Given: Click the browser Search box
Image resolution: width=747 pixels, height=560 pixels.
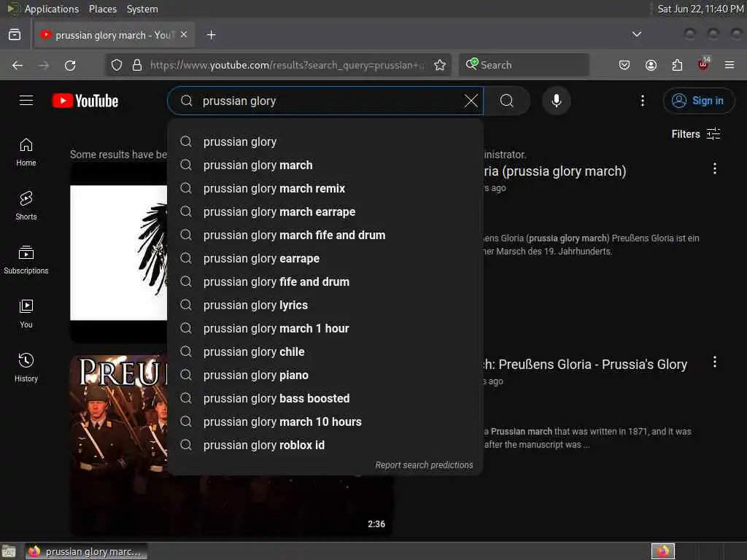Looking at the screenshot, I should [x=524, y=65].
